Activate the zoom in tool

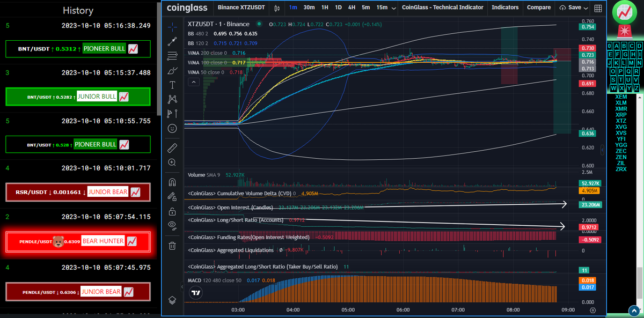pos(172,162)
